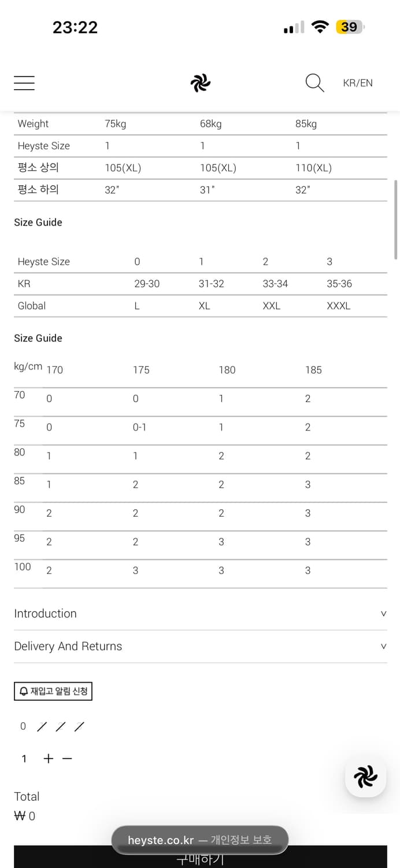Open search with the magnifier icon
The height and width of the screenshot is (868, 400).
pyautogui.click(x=314, y=83)
